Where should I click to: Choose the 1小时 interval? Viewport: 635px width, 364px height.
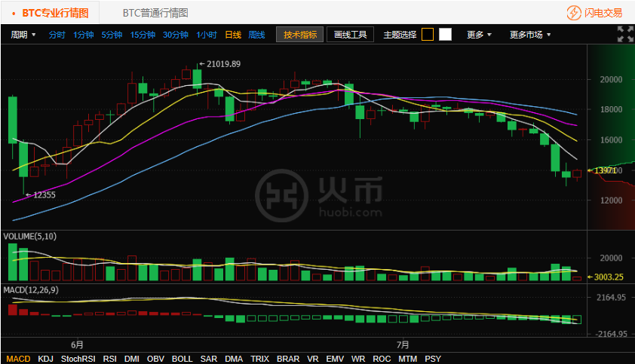pos(207,35)
